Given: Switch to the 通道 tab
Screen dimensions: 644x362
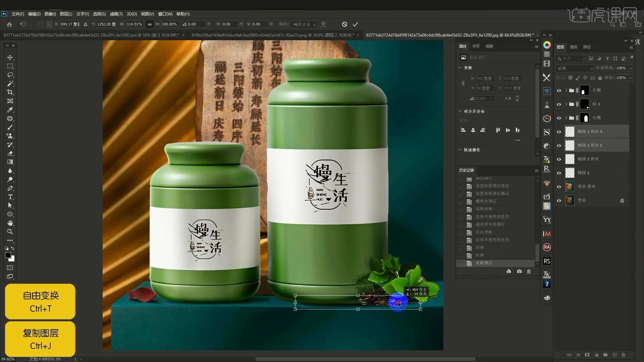Looking at the screenshot, I should pos(574,47).
